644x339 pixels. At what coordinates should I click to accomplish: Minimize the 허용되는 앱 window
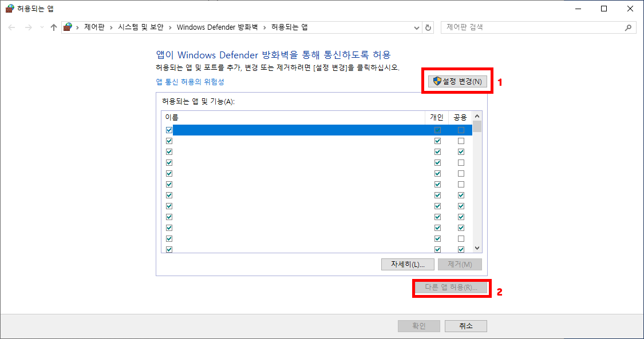(x=578, y=9)
